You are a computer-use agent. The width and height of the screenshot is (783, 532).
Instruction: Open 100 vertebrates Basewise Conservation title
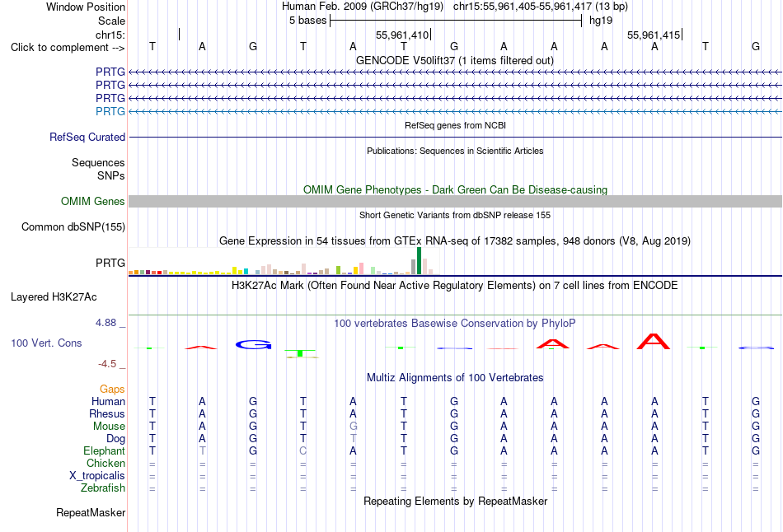click(455, 324)
